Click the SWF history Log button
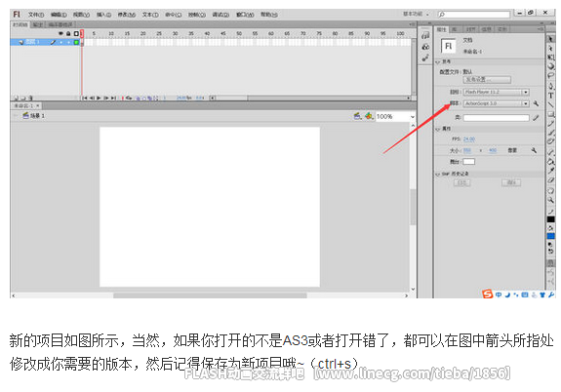The height and width of the screenshot is (392, 561). pyautogui.click(x=461, y=182)
